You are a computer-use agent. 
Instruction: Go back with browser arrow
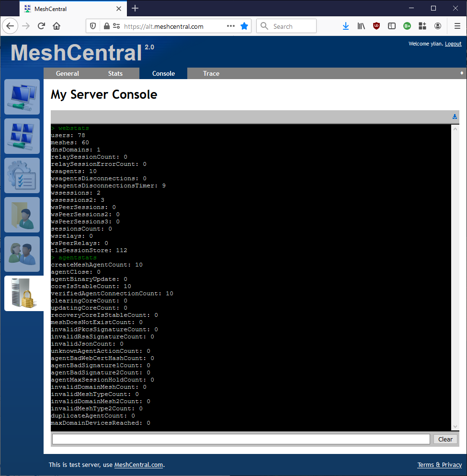pyautogui.click(x=10, y=26)
